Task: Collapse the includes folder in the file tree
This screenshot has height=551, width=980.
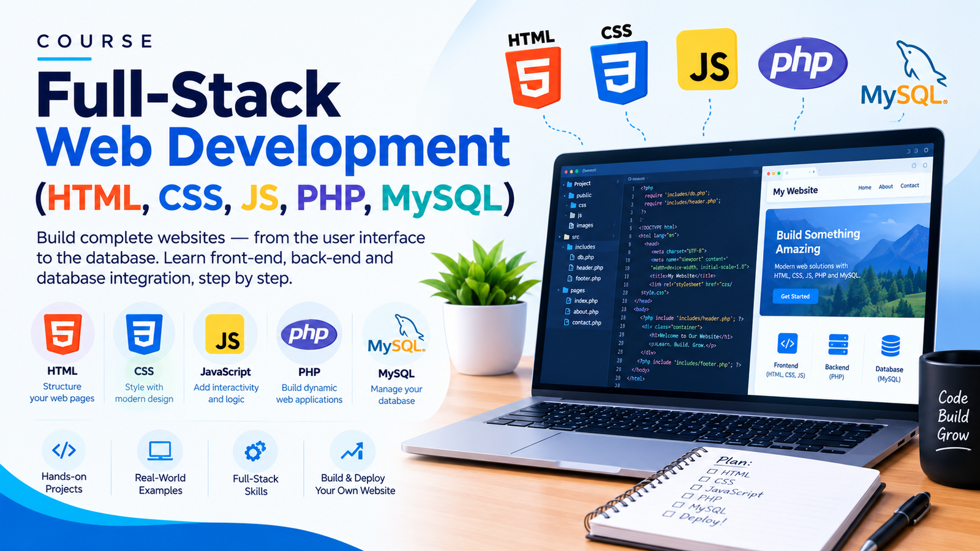Action: (x=562, y=247)
